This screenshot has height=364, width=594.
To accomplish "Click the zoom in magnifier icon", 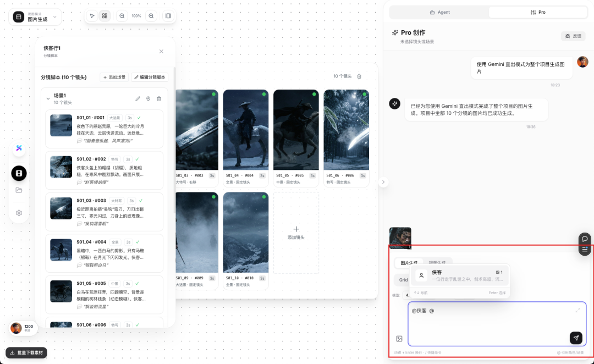I will point(151,16).
